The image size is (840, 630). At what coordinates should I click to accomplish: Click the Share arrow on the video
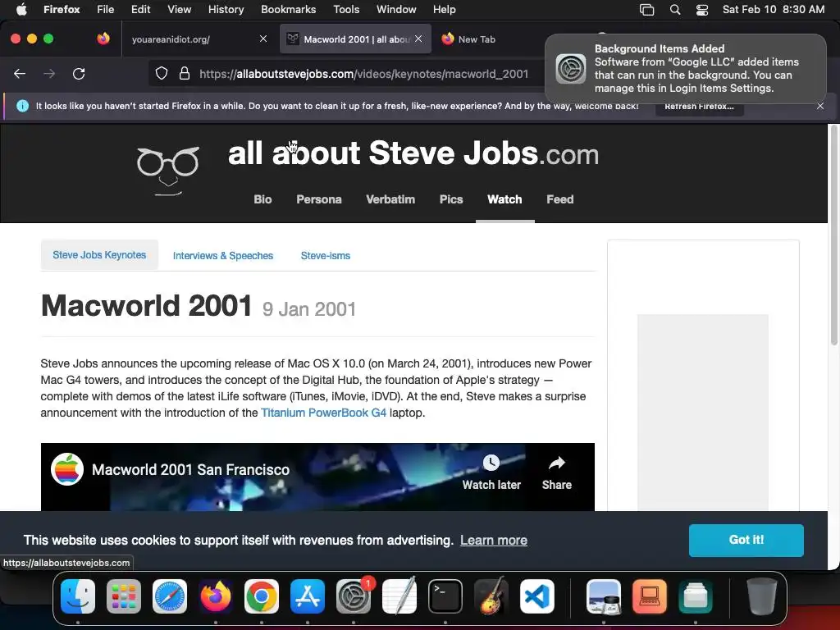pyautogui.click(x=557, y=472)
